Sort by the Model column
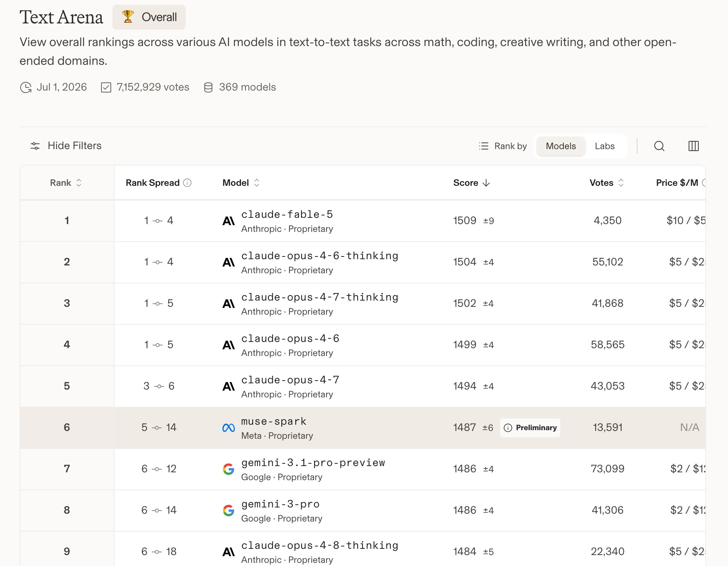 pos(241,183)
